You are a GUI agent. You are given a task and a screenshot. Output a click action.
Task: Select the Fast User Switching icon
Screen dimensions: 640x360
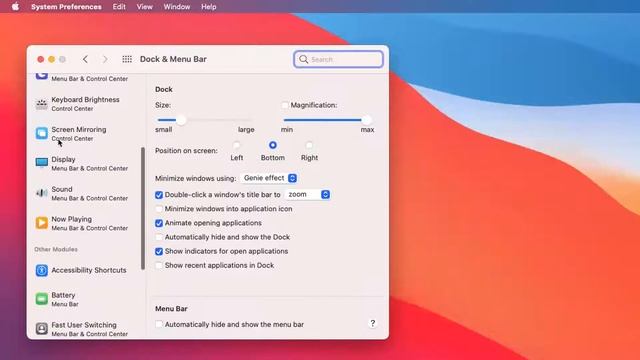pyautogui.click(x=42, y=329)
